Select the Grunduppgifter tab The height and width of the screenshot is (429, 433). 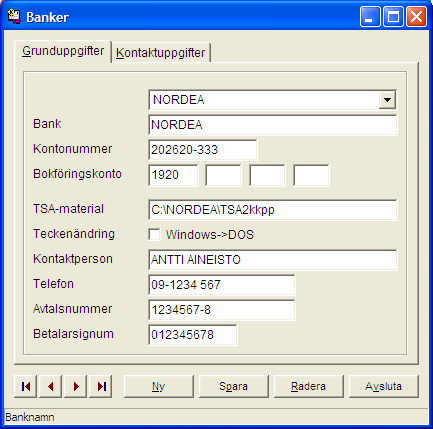(x=63, y=51)
